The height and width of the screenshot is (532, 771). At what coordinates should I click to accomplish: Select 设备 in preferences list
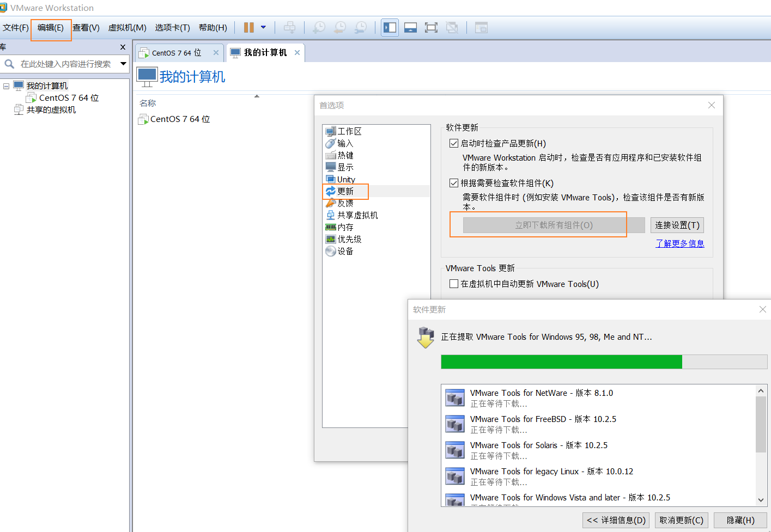pos(345,251)
